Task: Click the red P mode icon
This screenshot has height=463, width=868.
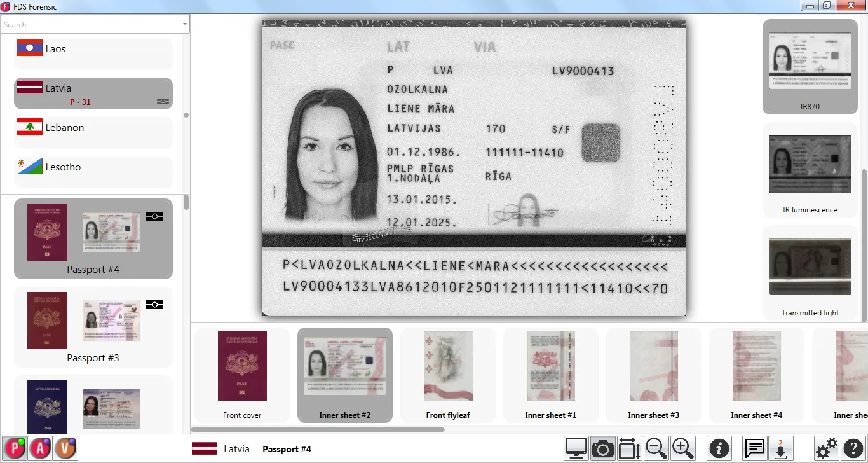Action: [14, 448]
